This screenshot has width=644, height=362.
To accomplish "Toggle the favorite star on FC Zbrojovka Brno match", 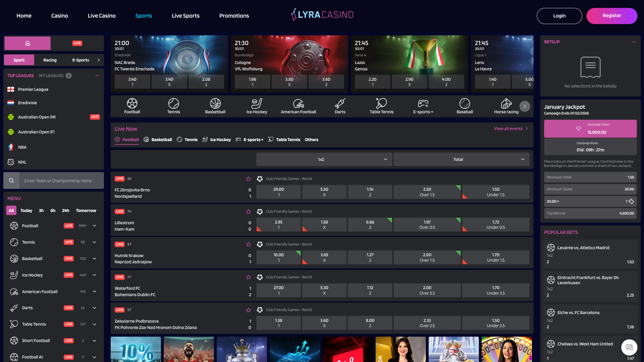I will click(248, 179).
